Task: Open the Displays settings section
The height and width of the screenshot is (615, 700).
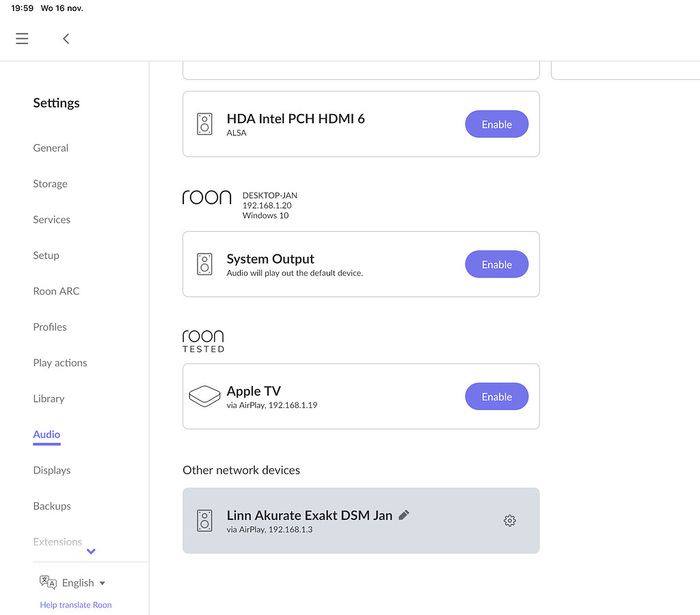Action: click(x=51, y=470)
